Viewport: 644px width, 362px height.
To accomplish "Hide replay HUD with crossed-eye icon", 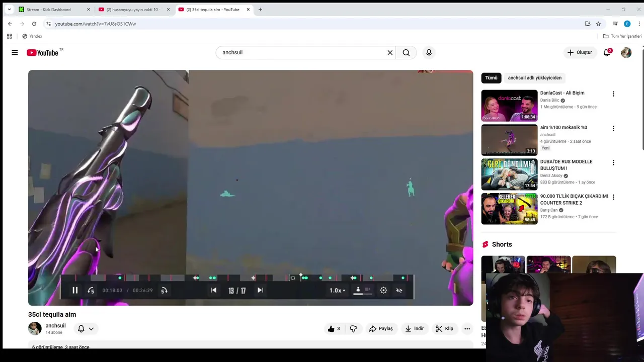I will tap(399, 290).
